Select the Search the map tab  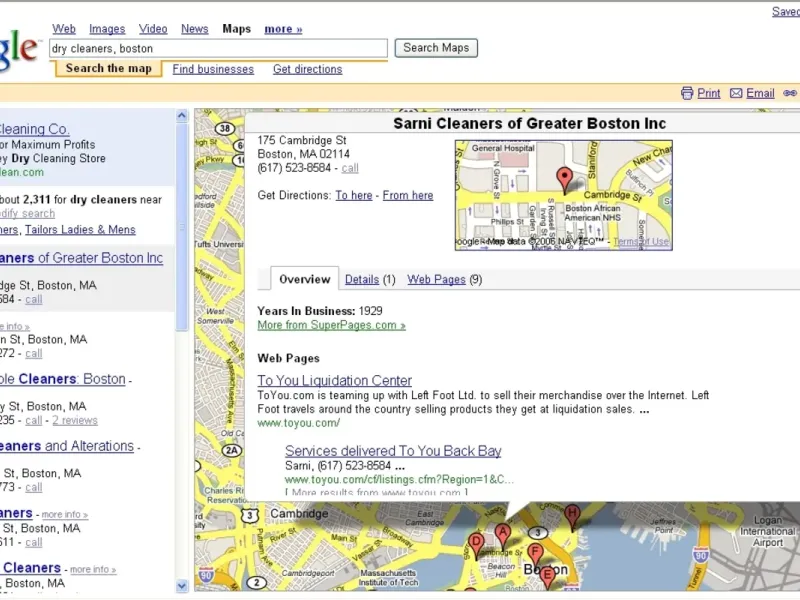(109, 68)
